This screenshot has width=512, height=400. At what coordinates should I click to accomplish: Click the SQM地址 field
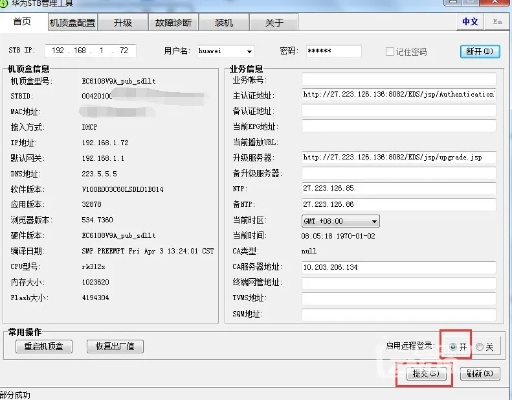pyautogui.click(x=399, y=314)
